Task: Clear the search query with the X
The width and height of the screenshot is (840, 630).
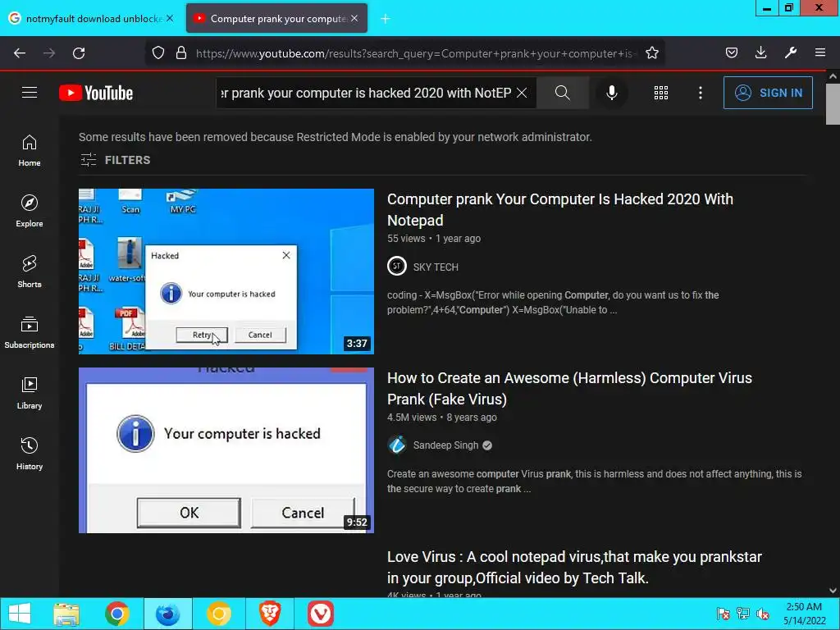Action: tap(521, 93)
